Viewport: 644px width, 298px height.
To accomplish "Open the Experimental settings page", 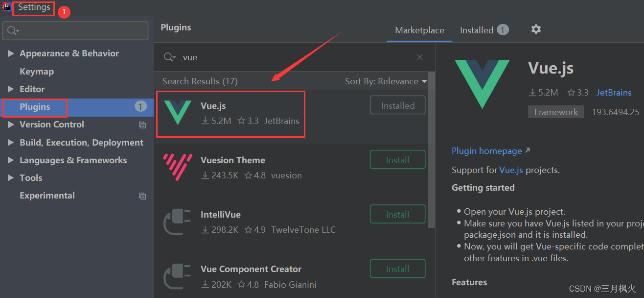I will (x=47, y=196).
